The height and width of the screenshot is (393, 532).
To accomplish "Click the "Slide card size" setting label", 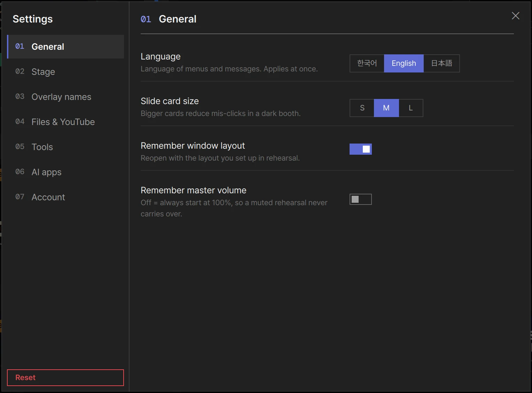I will click(170, 101).
